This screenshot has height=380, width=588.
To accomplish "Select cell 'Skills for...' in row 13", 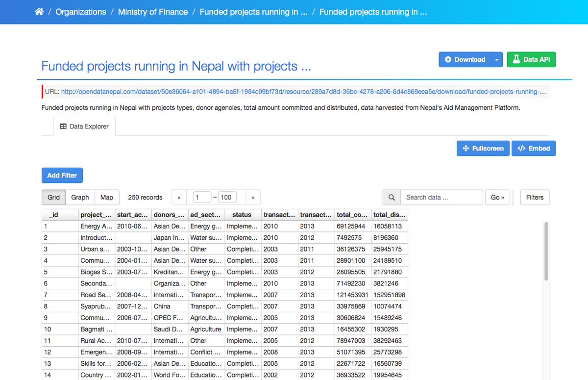I will pyautogui.click(x=97, y=363).
